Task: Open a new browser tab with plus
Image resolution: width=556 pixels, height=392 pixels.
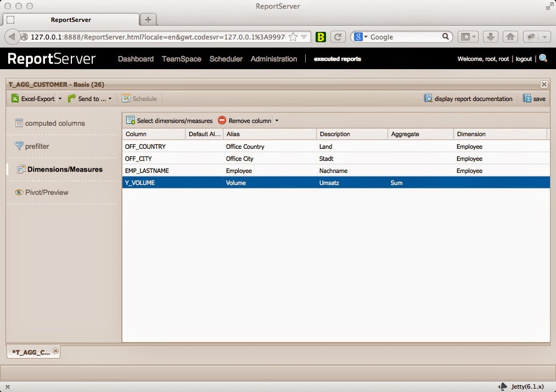Action: pos(148,20)
